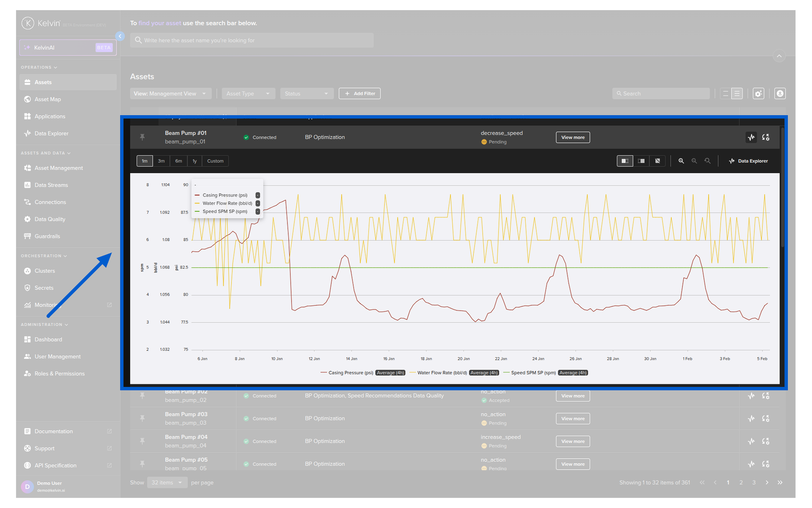
Task: Click the chart zoom-in magnifier icon
Action: (x=681, y=161)
